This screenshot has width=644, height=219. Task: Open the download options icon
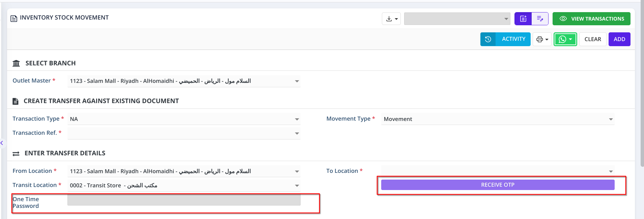(x=391, y=19)
